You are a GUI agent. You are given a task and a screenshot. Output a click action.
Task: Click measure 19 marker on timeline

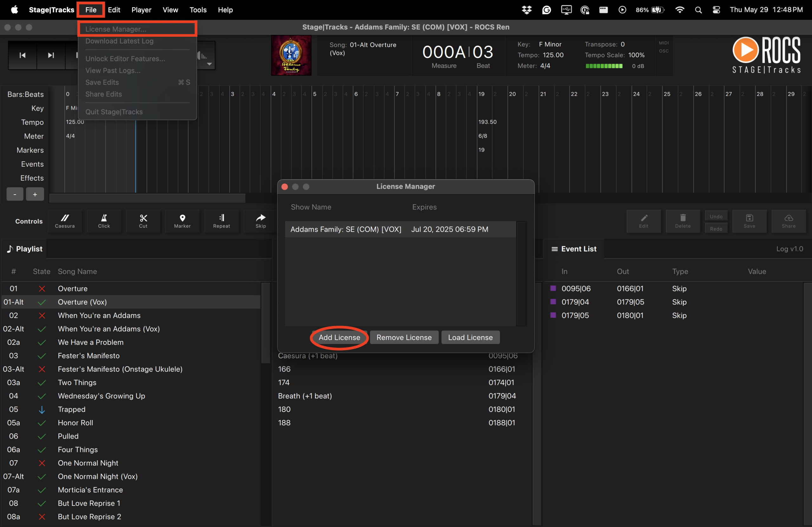click(x=481, y=150)
